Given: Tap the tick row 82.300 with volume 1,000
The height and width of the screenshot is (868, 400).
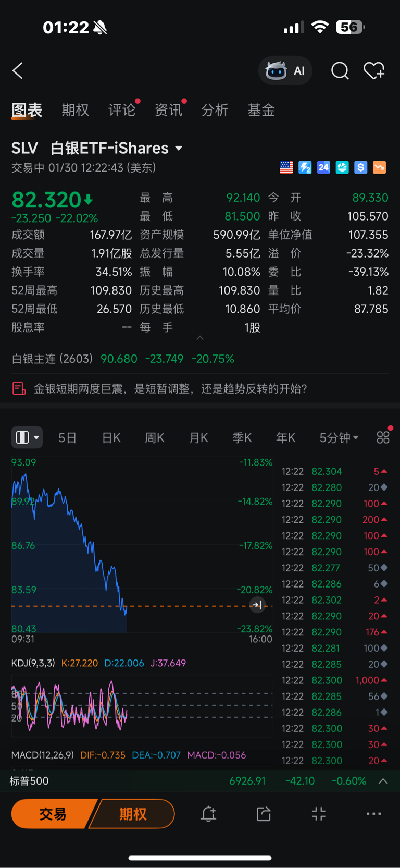Looking at the screenshot, I should 334,680.
